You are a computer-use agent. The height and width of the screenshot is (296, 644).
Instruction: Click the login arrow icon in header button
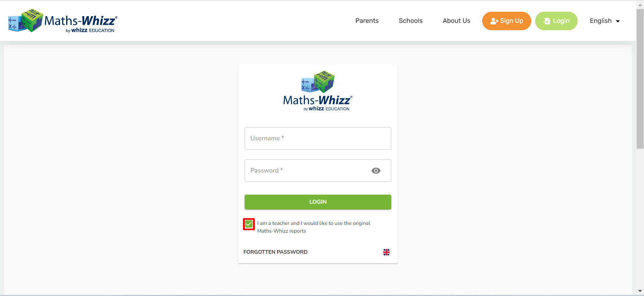[547, 21]
